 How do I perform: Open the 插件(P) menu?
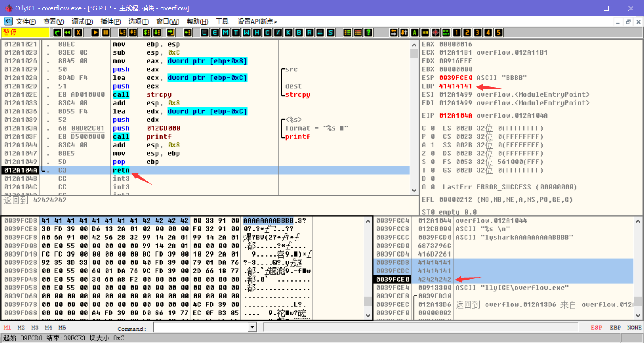[111, 21]
